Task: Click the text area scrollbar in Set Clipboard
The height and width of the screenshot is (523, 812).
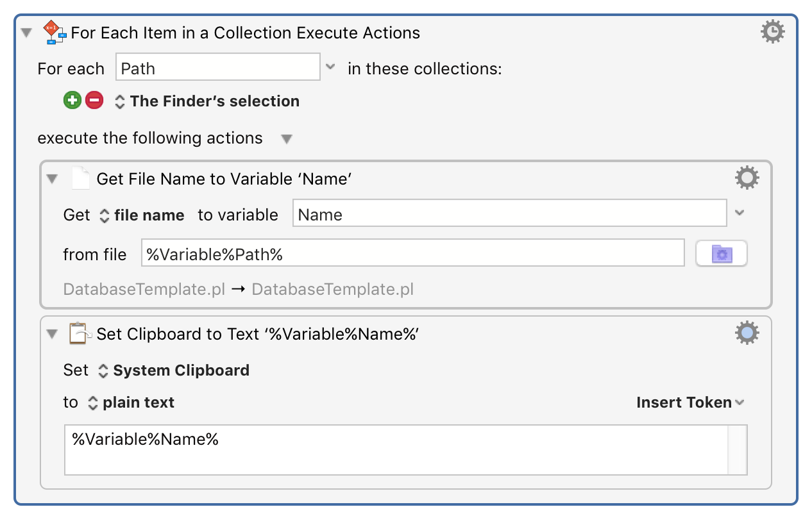Action: [738, 449]
